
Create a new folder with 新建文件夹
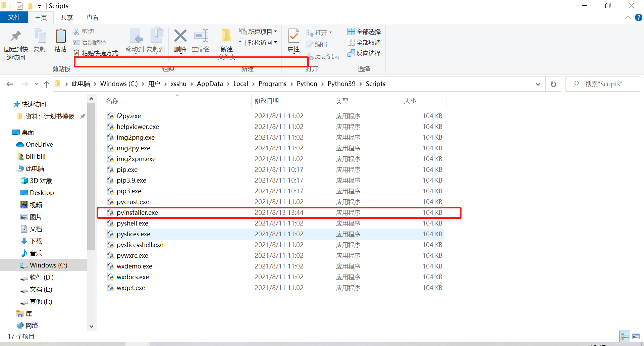tap(226, 42)
